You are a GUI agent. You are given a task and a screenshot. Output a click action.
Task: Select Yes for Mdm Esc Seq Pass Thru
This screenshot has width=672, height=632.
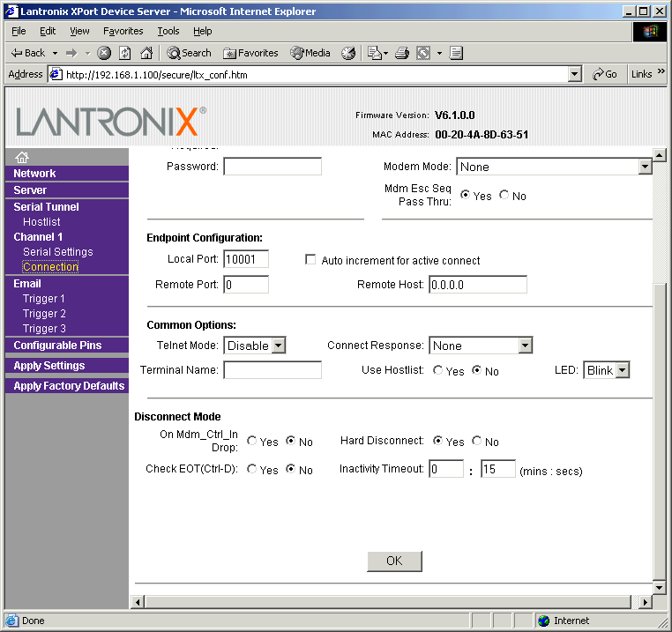coord(465,195)
